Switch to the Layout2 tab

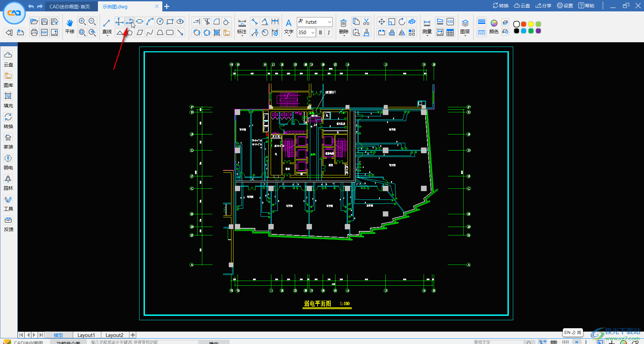(114, 335)
